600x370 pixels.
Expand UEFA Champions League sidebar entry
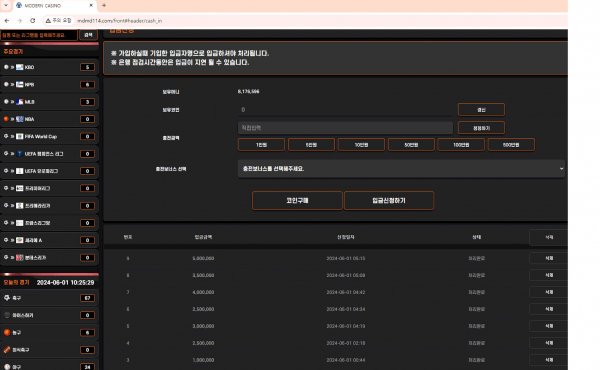tap(49, 154)
